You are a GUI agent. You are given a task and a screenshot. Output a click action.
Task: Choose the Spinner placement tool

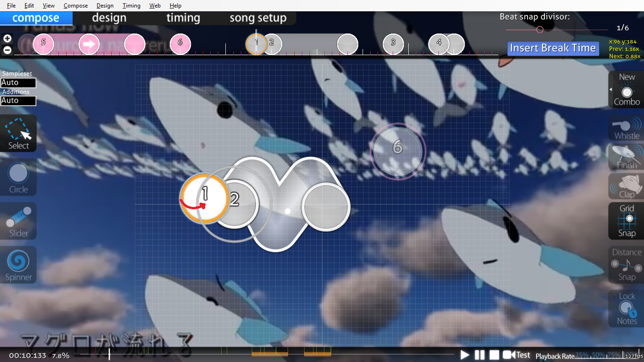tap(18, 265)
